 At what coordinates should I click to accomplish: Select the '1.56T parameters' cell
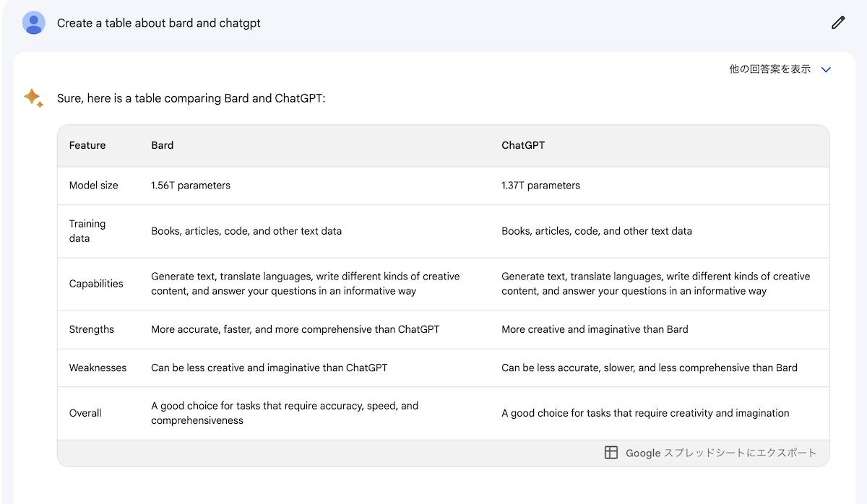pos(191,186)
